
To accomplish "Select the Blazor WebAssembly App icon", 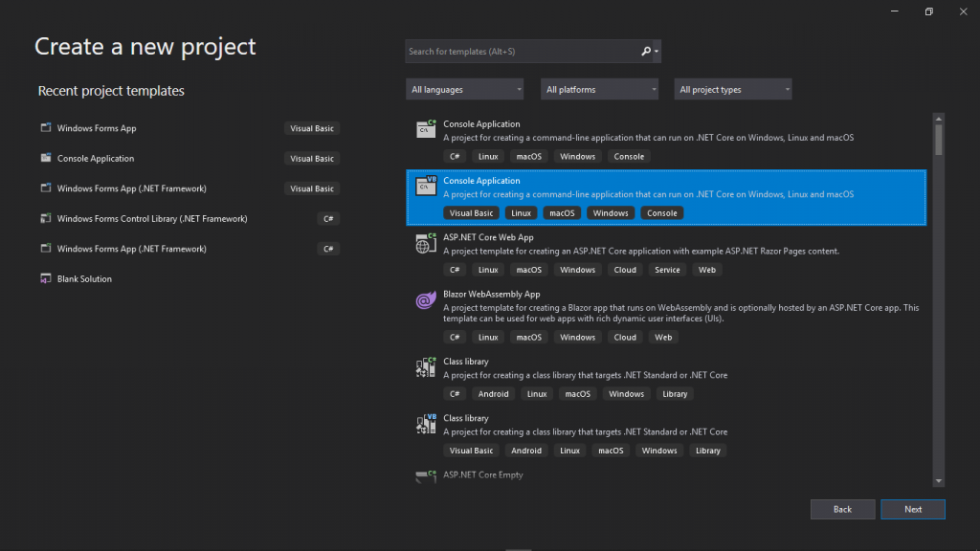I will point(425,300).
